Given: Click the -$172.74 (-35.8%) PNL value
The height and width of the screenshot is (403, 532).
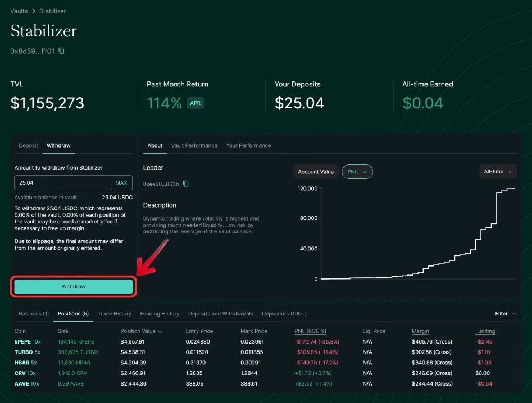Looking at the screenshot, I should pos(317,342).
